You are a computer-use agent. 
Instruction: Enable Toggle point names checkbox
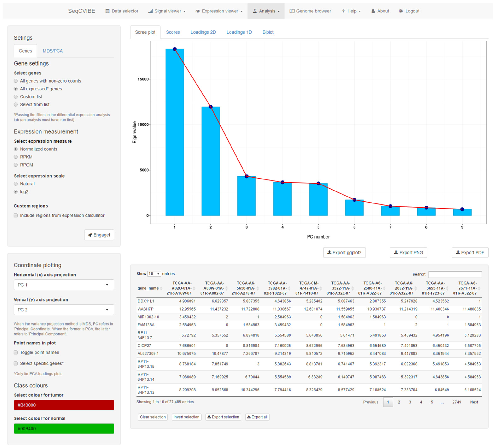(16, 352)
